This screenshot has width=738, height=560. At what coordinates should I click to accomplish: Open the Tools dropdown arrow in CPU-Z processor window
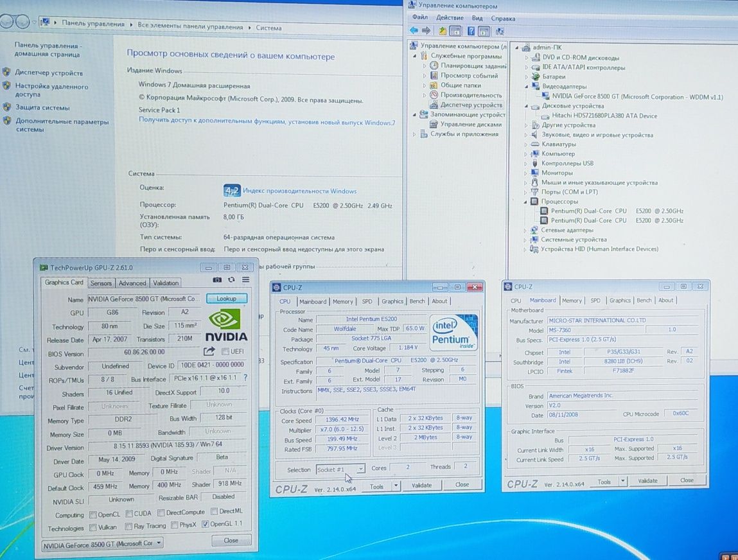(x=396, y=486)
